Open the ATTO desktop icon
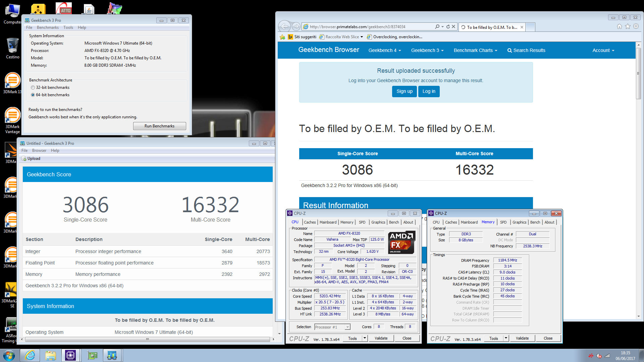Image resolution: width=644 pixels, height=362 pixels. click(x=64, y=8)
